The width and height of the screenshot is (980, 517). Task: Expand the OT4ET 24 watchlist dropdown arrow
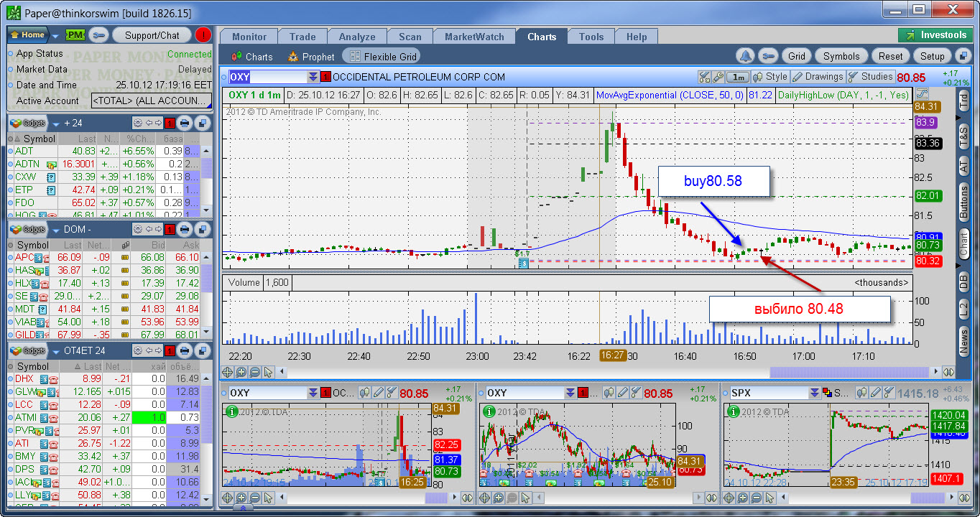pyautogui.click(x=55, y=351)
